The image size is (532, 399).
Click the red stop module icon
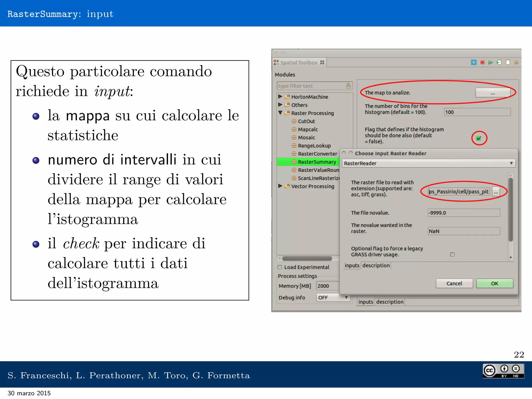[482, 62]
